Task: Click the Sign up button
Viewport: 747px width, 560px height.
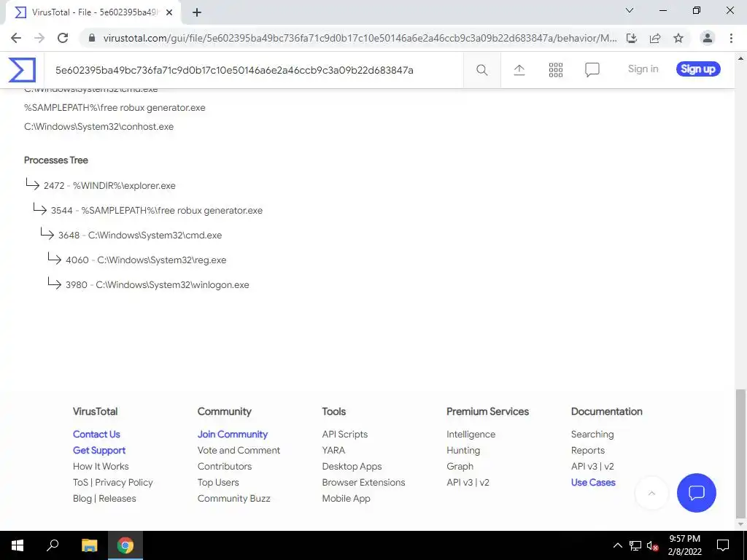Action: point(698,69)
